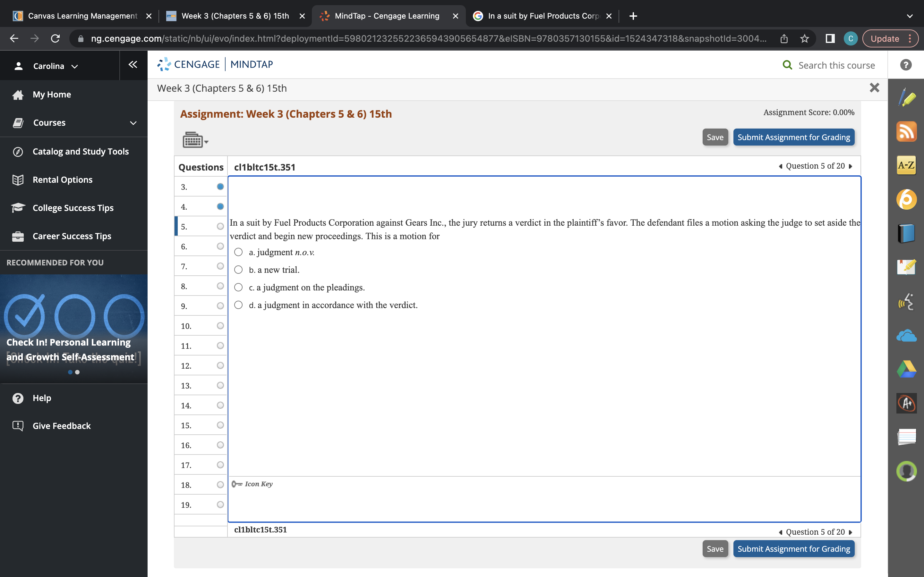
Task: Open the Google Drive app icon
Action: [907, 368]
